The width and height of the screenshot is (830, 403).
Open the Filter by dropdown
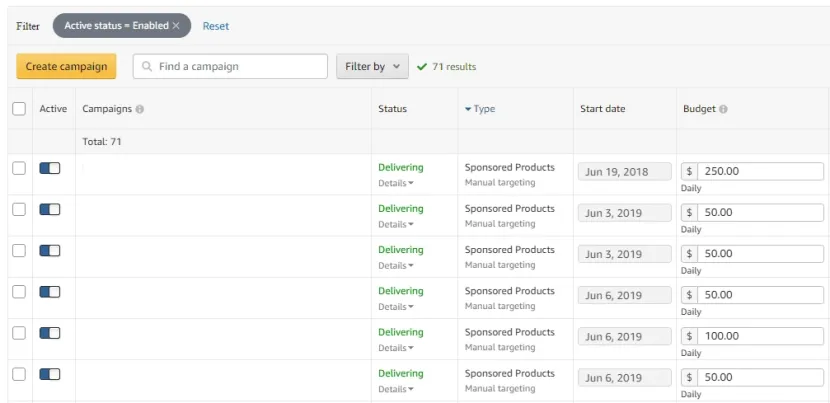373,66
